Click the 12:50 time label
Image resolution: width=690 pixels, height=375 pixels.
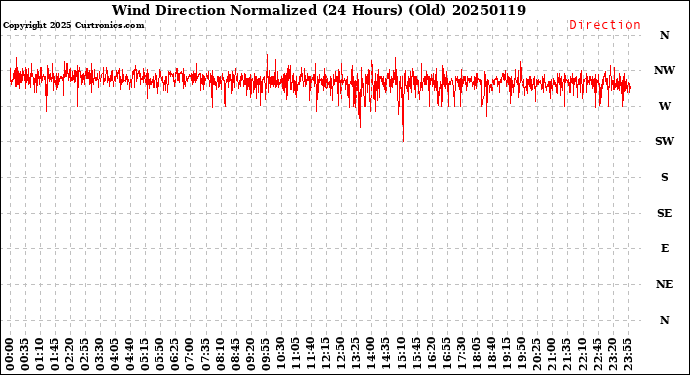point(341,354)
